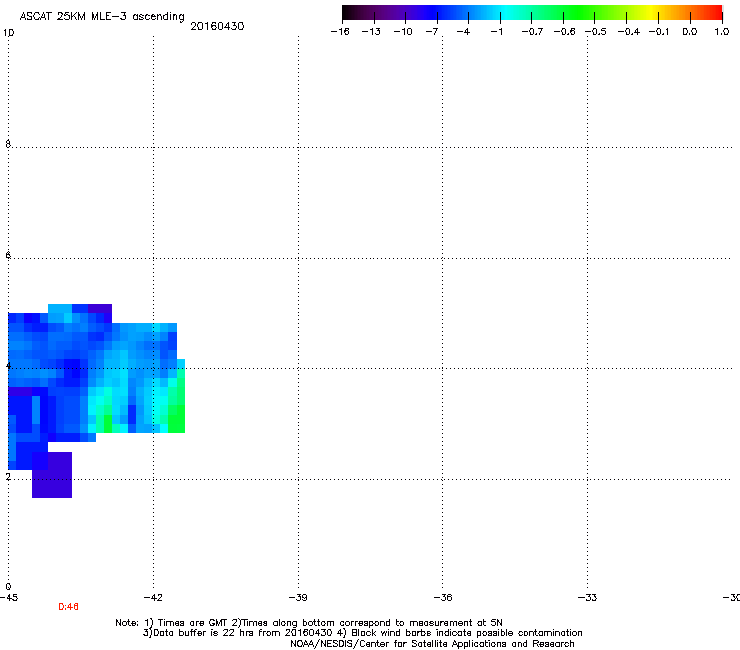Click the colorbar label -7
The image size is (740, 650).
(432, 32)
